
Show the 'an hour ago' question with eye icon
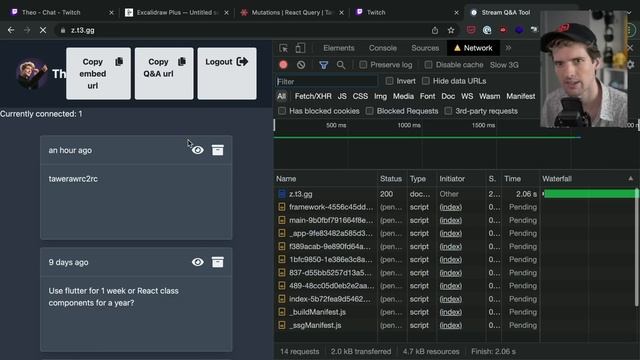pyautogui.click(x=198, y=150)
